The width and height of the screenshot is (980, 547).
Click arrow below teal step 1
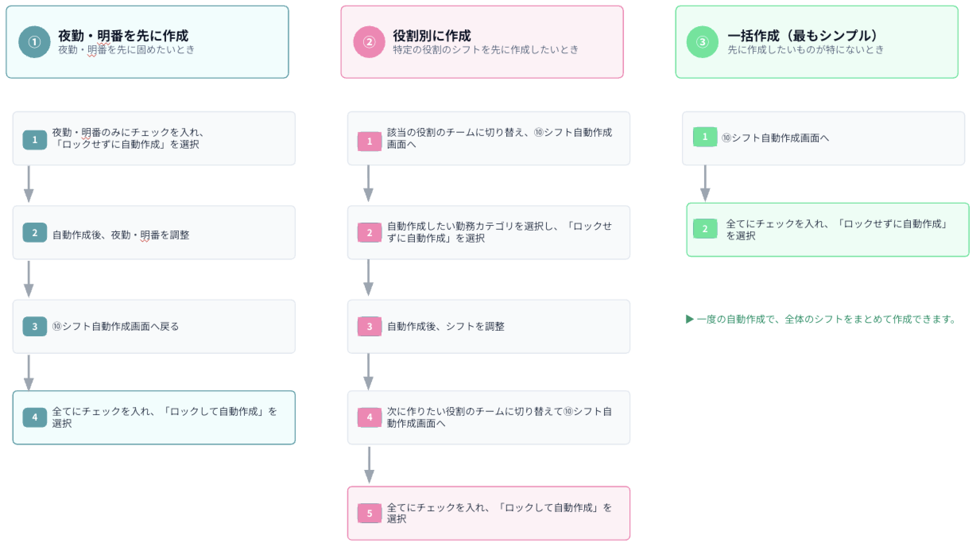(29, 184)
